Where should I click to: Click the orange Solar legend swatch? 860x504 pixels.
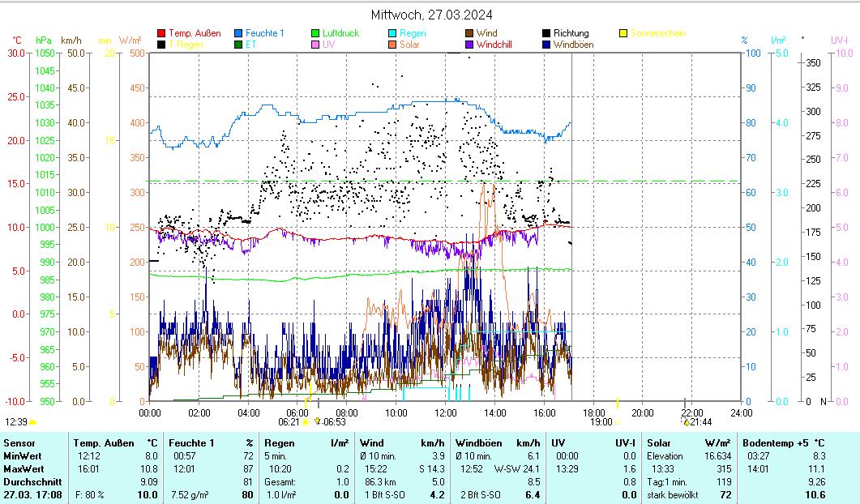tap(392, 45)
